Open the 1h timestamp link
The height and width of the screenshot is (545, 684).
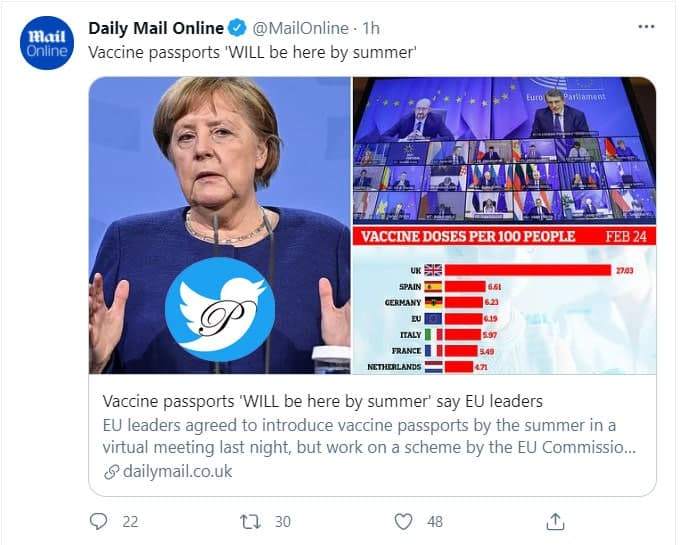[370, 29]
